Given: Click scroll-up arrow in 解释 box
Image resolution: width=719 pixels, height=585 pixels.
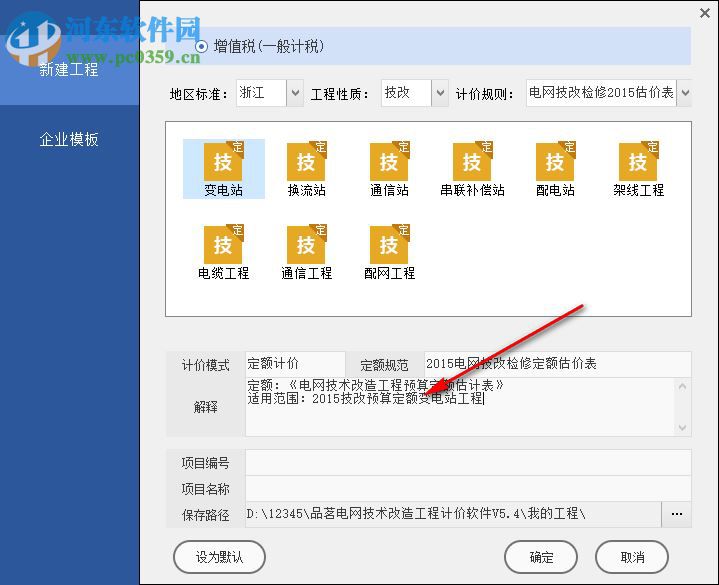Looking at the screenshot, I should pyautogui.click(x=682, y=386).
